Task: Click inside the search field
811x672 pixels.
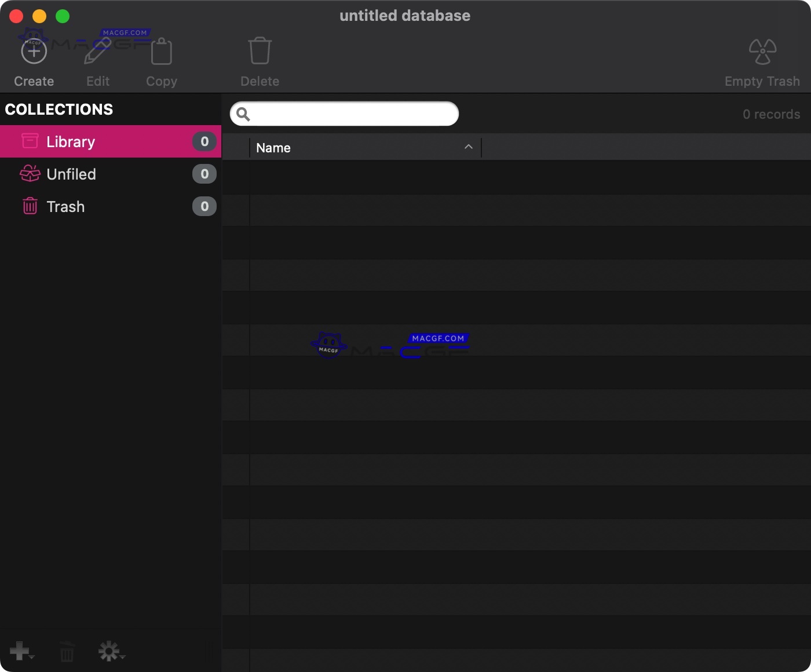Action: pyautogui.click(x=344, y=114)
